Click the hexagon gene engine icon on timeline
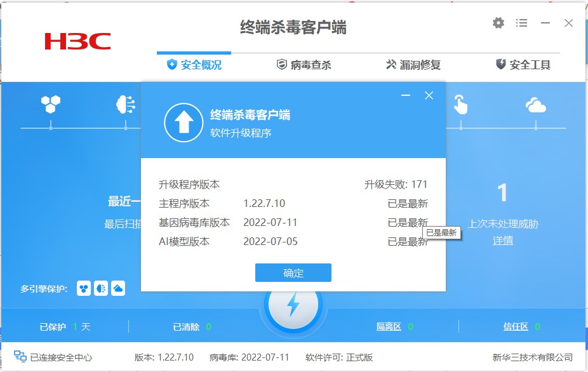Image resolution: width=588 pixels, height=372 pixels. [x=51, y=104]
